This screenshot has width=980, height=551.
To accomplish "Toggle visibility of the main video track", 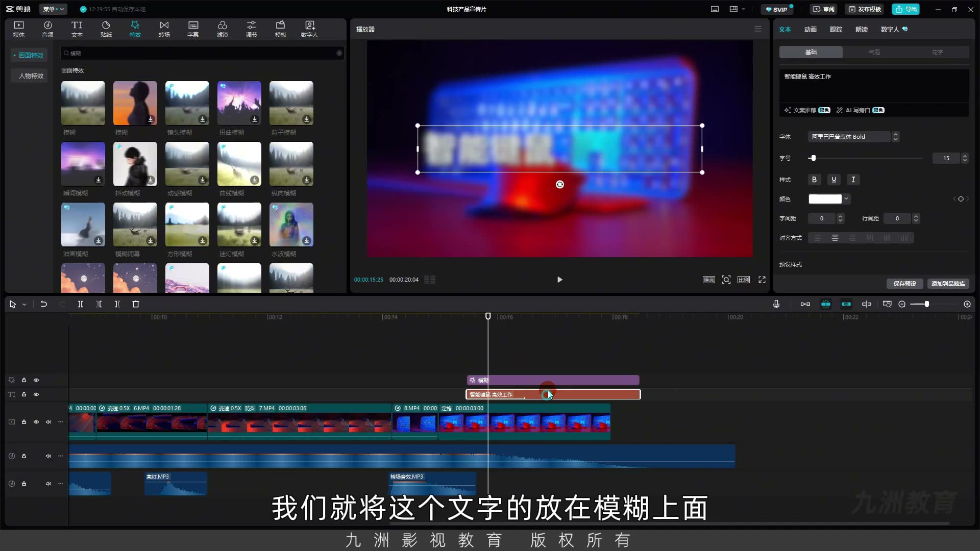I will [36, 422].
